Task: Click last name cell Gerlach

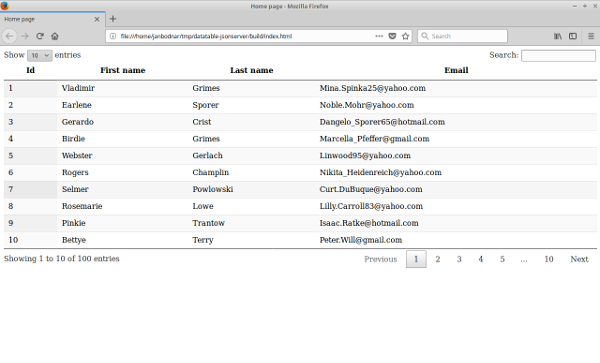Action: click(x=207, y=155)
